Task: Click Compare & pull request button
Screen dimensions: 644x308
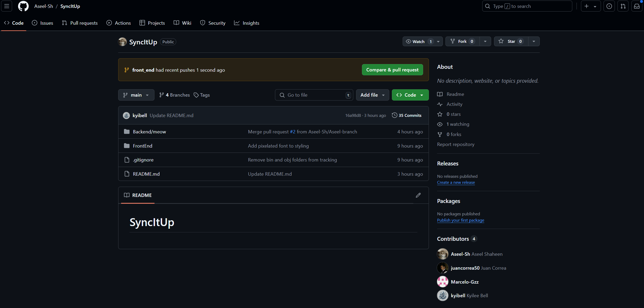Action: [392, 70]
